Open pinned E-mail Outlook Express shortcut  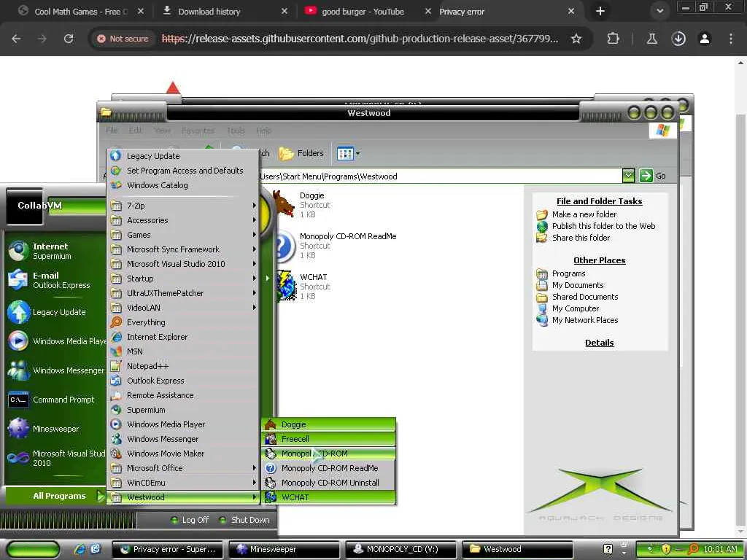tap(55, 280)
